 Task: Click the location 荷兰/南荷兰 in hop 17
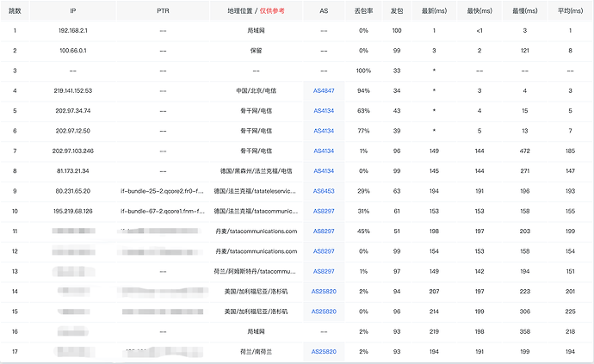(256, 351)
